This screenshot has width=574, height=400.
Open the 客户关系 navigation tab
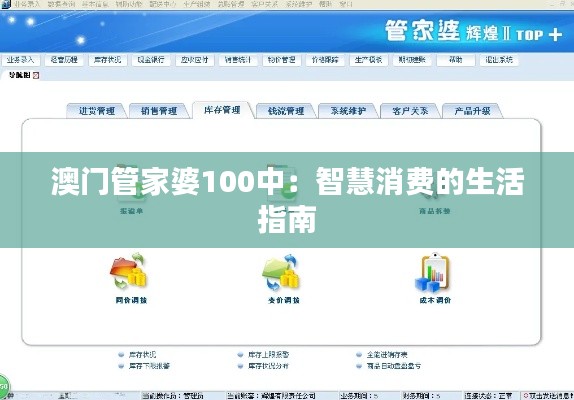[x=410, y=111]
